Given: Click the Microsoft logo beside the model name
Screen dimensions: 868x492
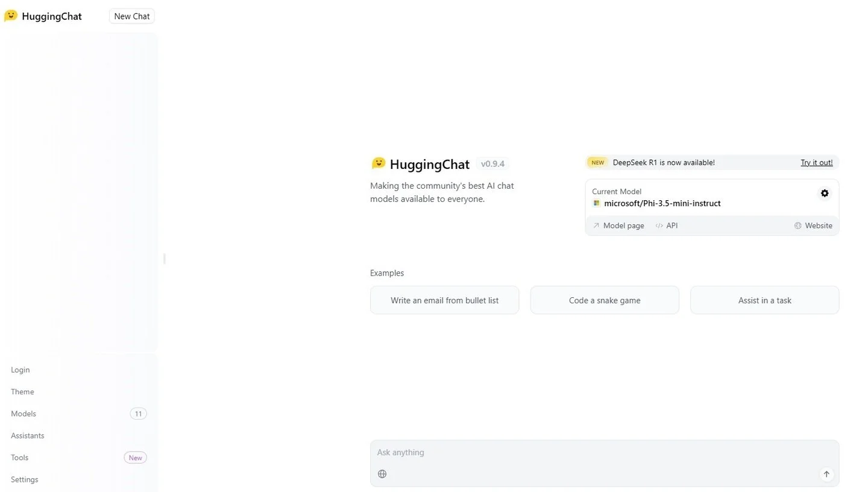Looking at the screenshot, I should [x=596, y=203].
